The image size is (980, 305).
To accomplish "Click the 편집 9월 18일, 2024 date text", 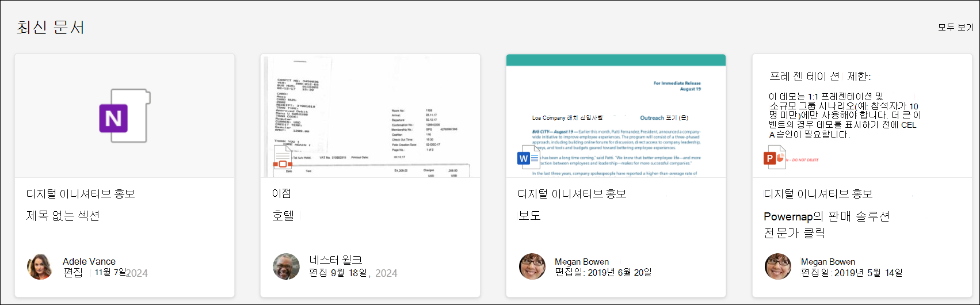I will point(353,273).
